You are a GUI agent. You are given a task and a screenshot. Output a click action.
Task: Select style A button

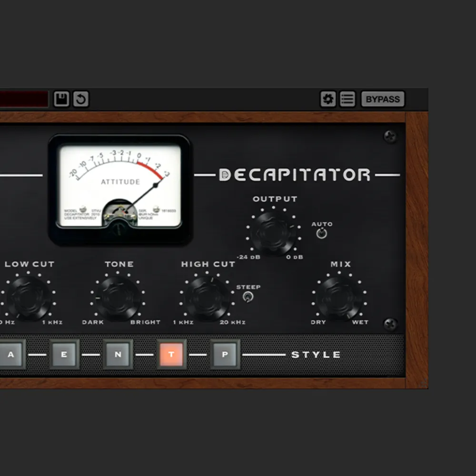(10, 355)
